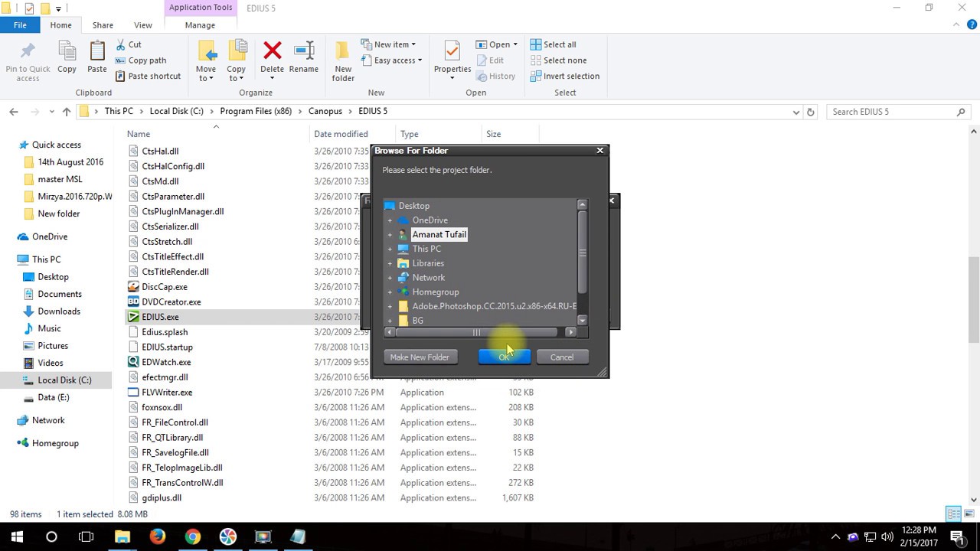Open Easy access dropdown

point(391,60)
